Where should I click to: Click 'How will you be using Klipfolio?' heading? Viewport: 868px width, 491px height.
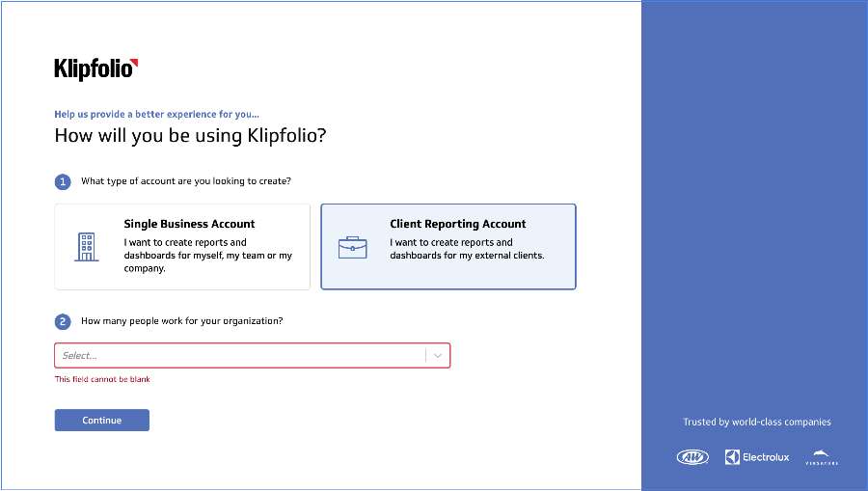tap(190, 135)
